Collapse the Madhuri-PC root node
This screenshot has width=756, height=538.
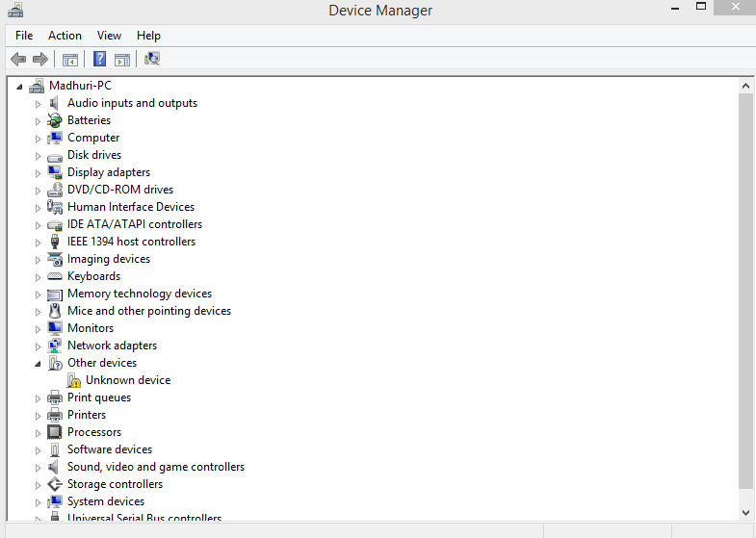tap(19, 87)
